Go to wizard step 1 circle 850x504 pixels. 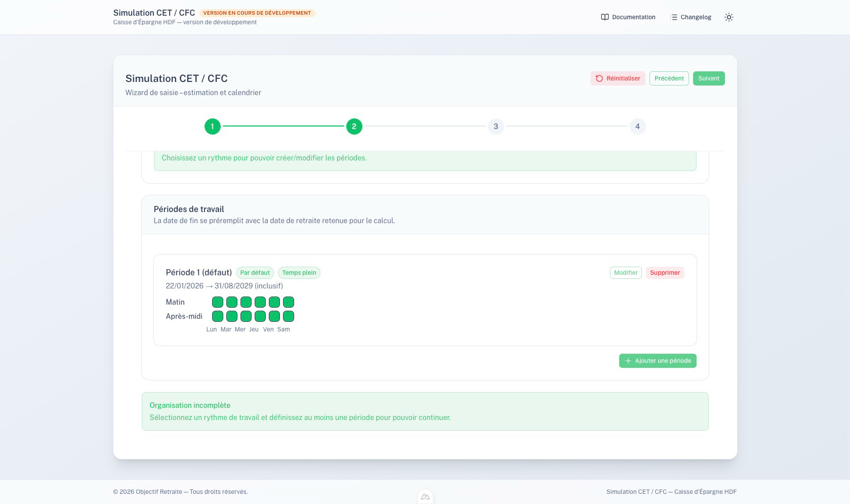[x=212, y=127]
